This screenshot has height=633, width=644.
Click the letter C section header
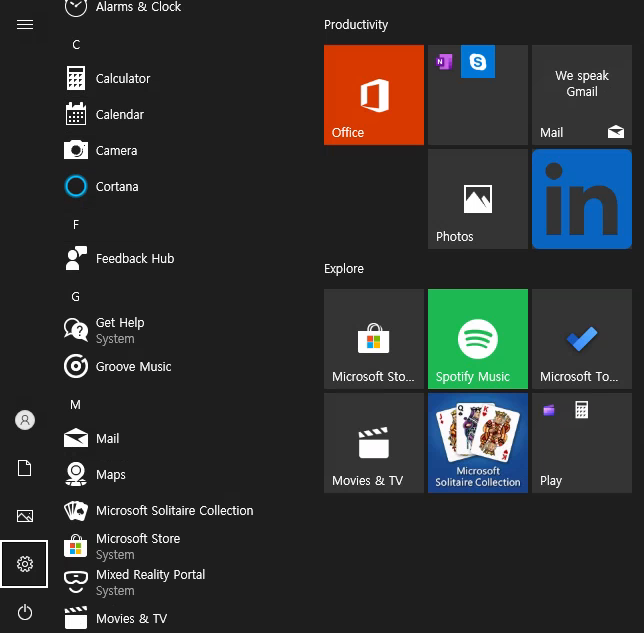[76, 44]
